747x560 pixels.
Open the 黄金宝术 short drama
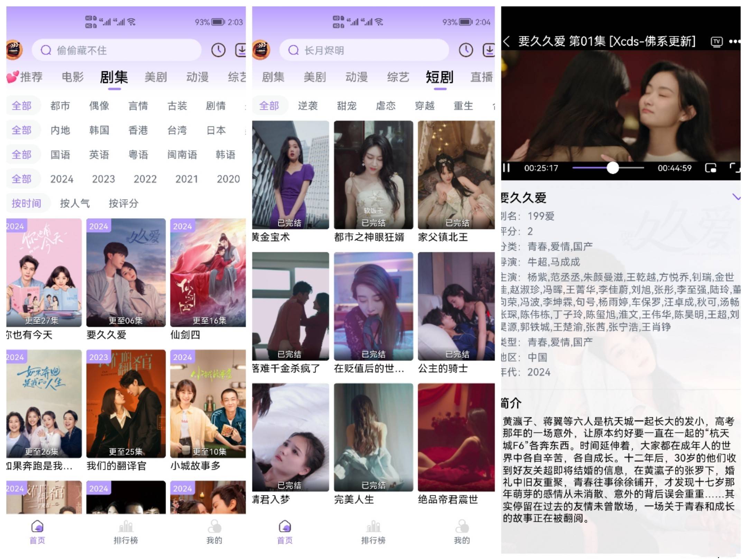[x=290, y=175]
